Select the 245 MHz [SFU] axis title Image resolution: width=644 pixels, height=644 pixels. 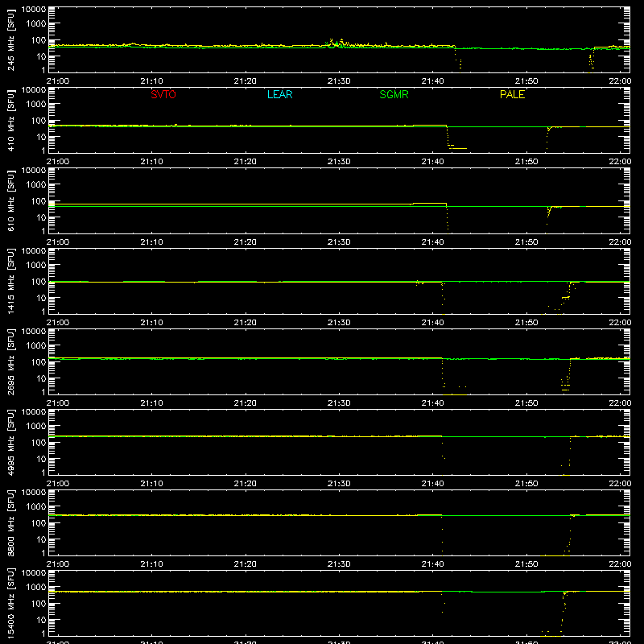[11, 39]
